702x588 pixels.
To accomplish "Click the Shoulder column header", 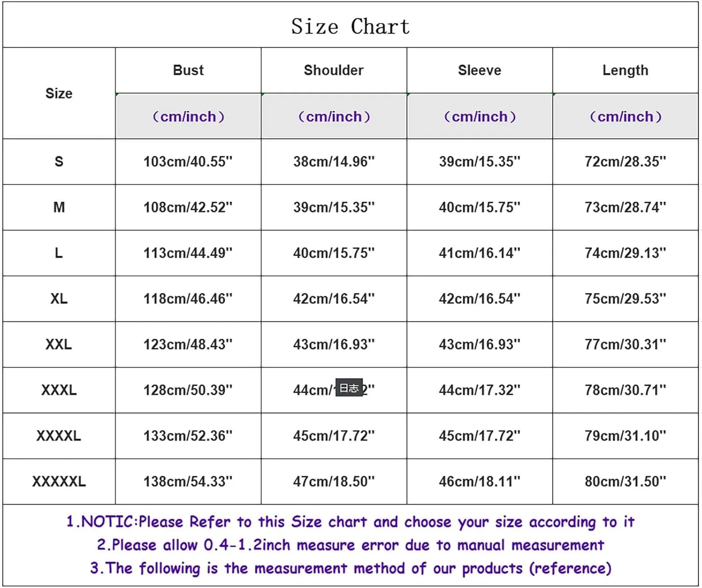I will click(x=334, y=70).
